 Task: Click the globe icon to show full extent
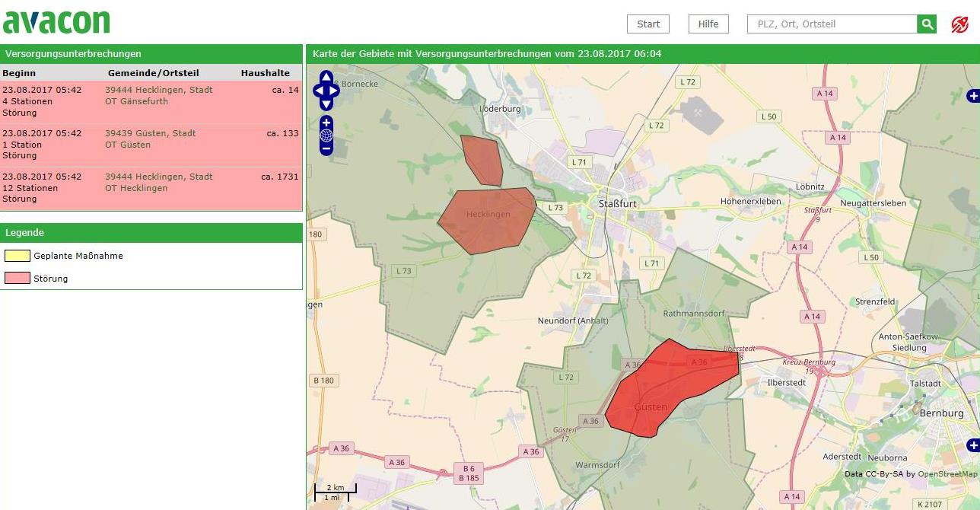tap(326, 135)
